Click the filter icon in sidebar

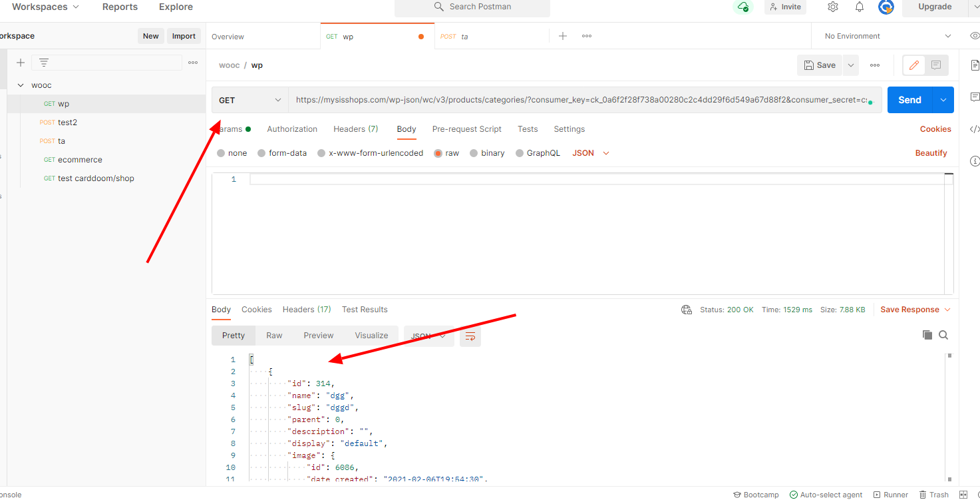click(x=44, y=63)
